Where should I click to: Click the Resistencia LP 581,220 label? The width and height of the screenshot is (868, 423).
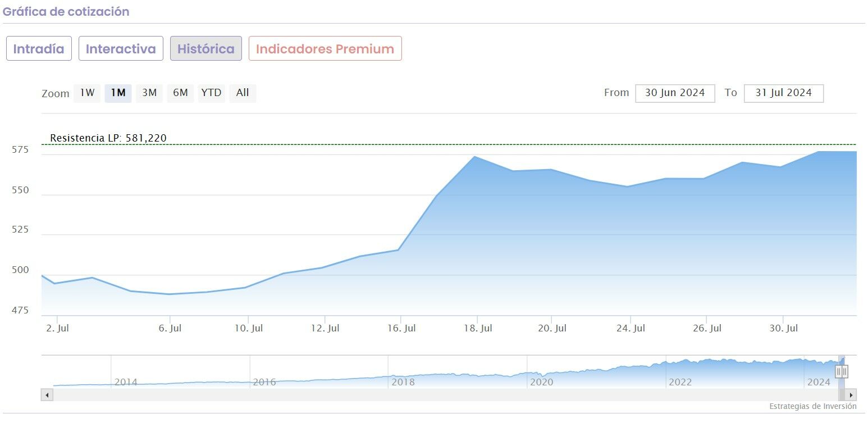108,138
